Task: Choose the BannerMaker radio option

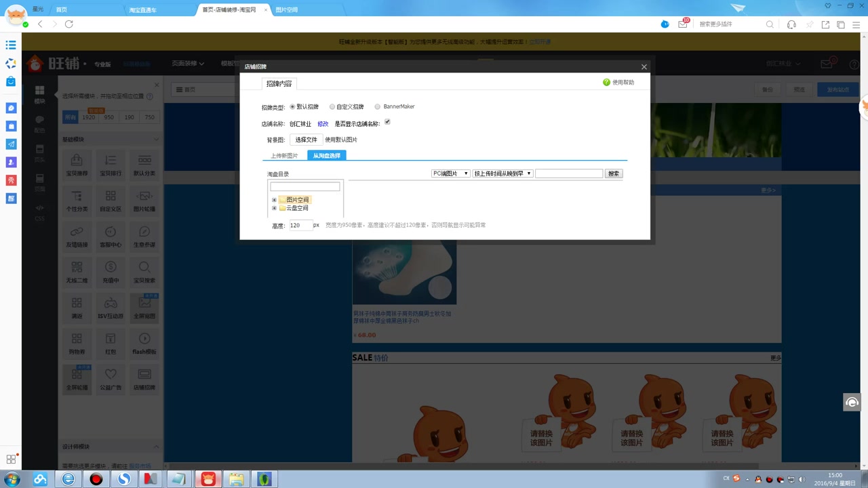Action: point(378,106)
